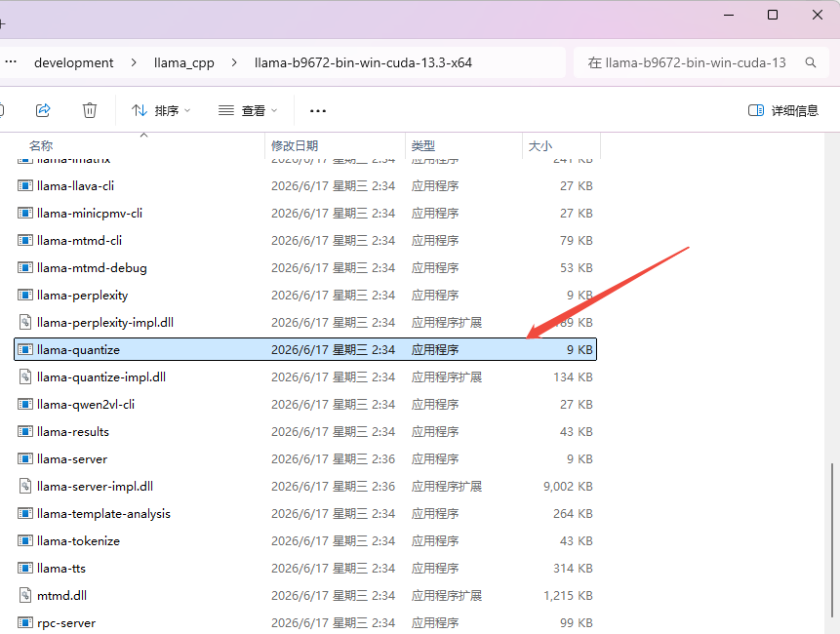
Task: Select the llama-perplexity application icon
Action: click(25, 295)
